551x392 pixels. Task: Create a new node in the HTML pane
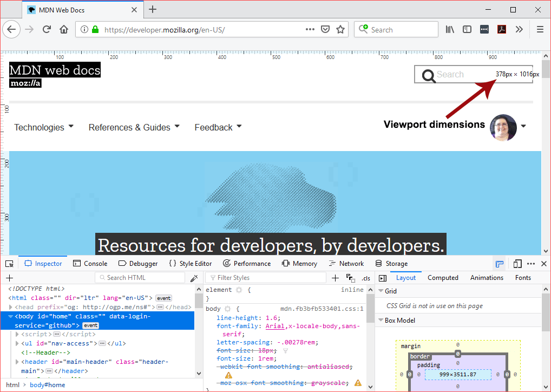click(x=9, y=277)
